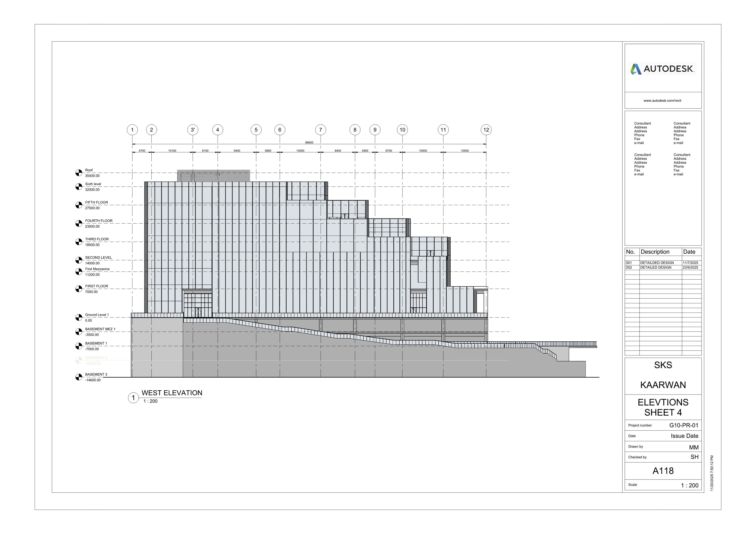Click the WEST ELEVATION view title
Viewport: 756px width, 534px height.
point(172,393)
